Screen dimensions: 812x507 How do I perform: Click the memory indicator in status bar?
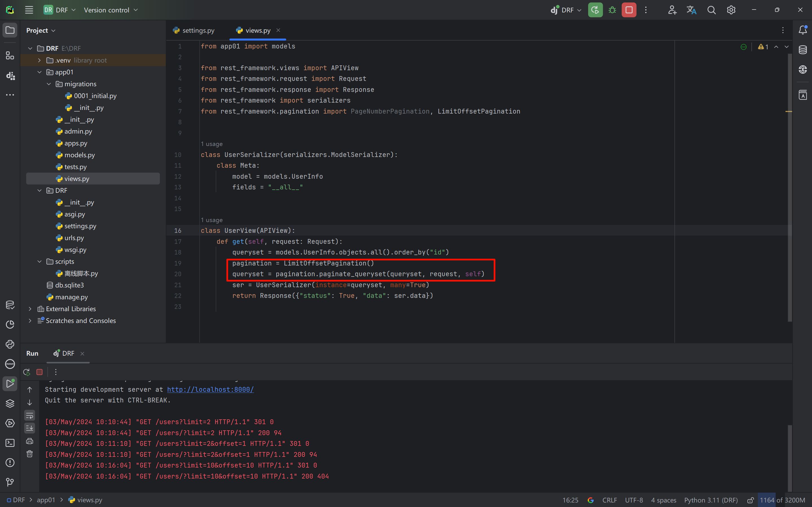[782, 500]
